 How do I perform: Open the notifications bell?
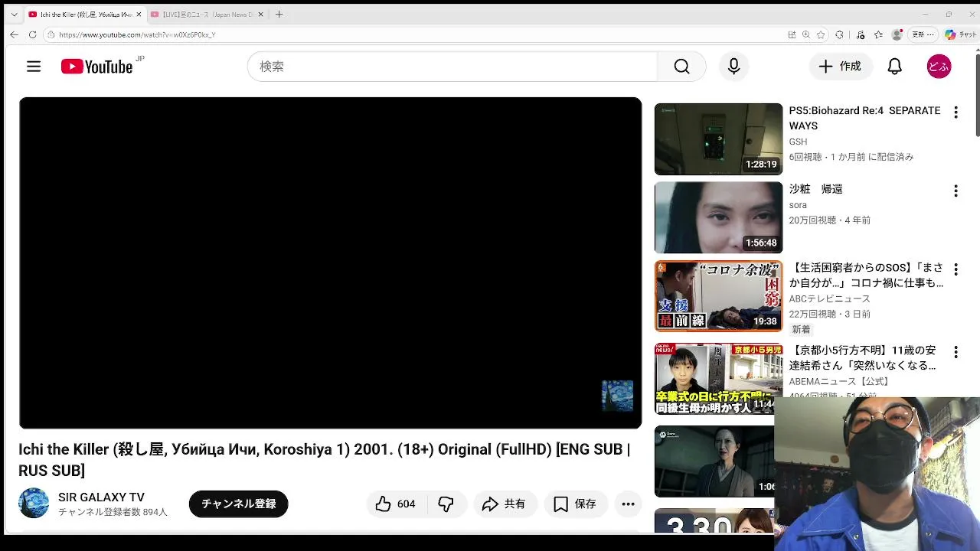pos(894,67)
